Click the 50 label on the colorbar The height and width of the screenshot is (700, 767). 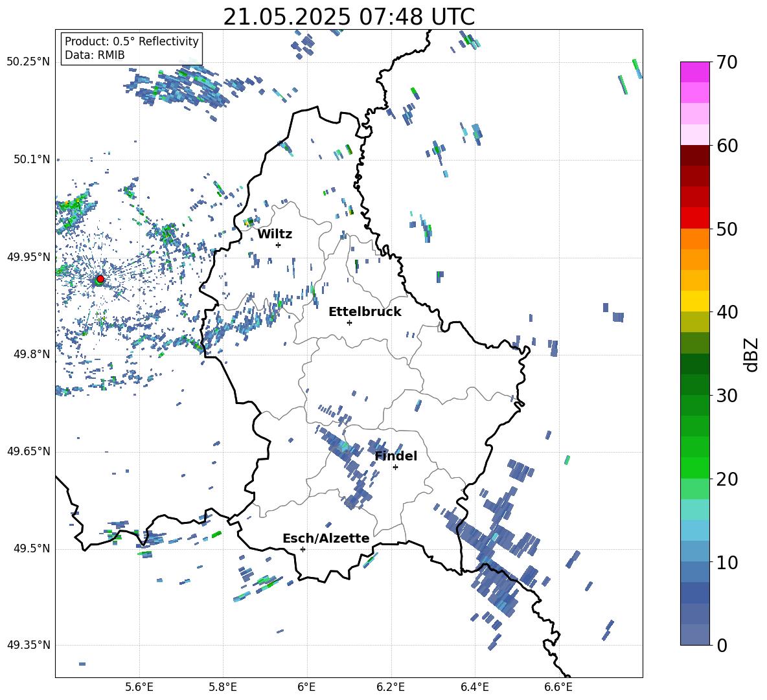727,229
